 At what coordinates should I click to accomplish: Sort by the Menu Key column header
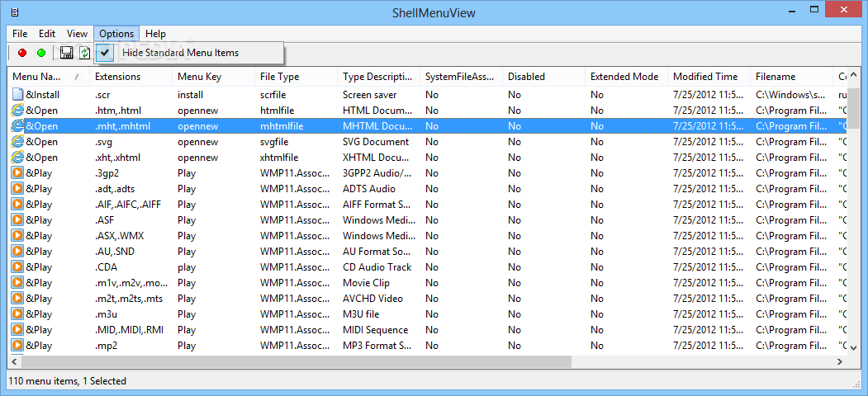click(213, 77)
